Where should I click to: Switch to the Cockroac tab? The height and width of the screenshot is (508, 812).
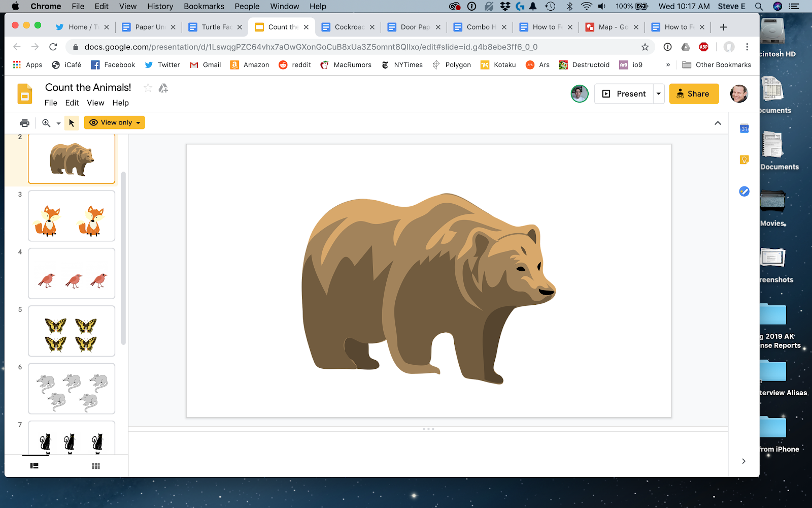tap(348, 27)
